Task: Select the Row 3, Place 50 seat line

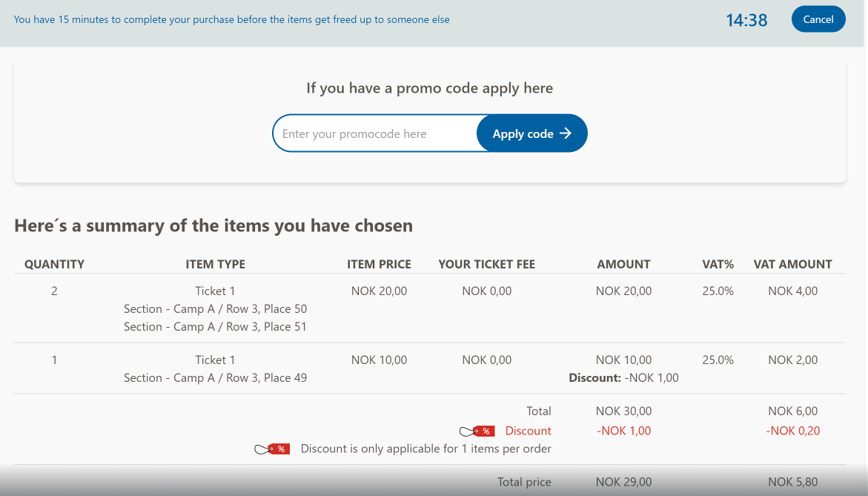Action: pos(216,309)
